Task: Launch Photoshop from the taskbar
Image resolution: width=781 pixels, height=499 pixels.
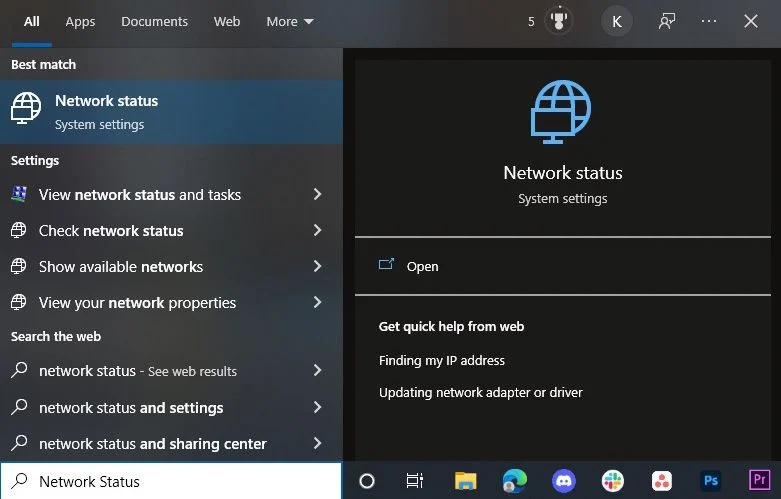Action: click(711, 481)
